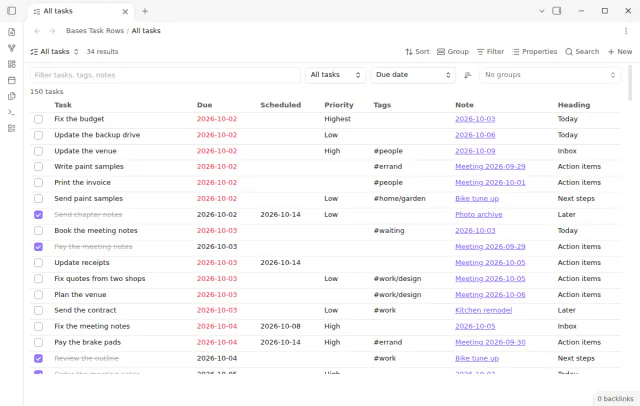640x406 pixels.
Task: Open the All tasks view switcher
Action: point(54,52)
